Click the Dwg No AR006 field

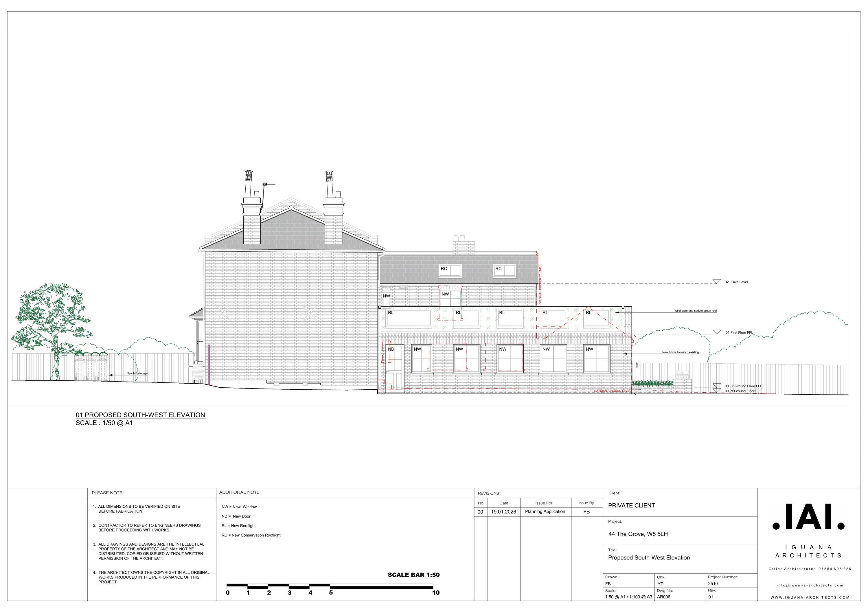pyautogui.click(x=663, y=597)
